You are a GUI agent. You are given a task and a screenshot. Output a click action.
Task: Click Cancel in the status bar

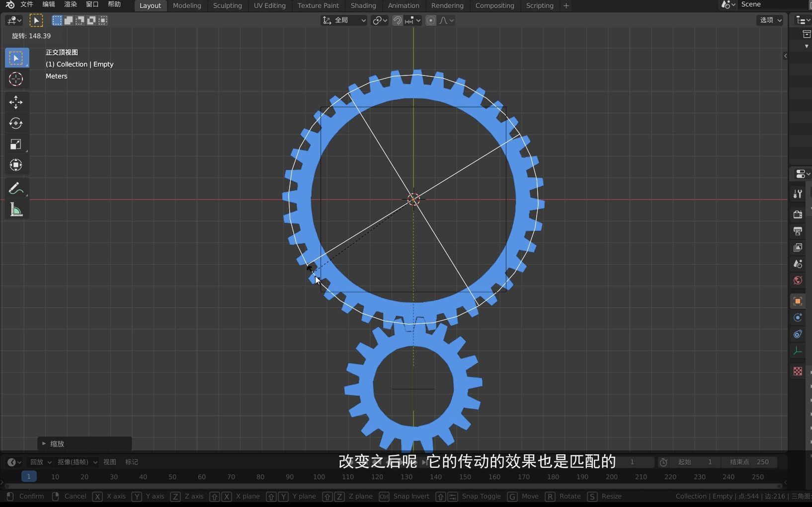(75, 496)
